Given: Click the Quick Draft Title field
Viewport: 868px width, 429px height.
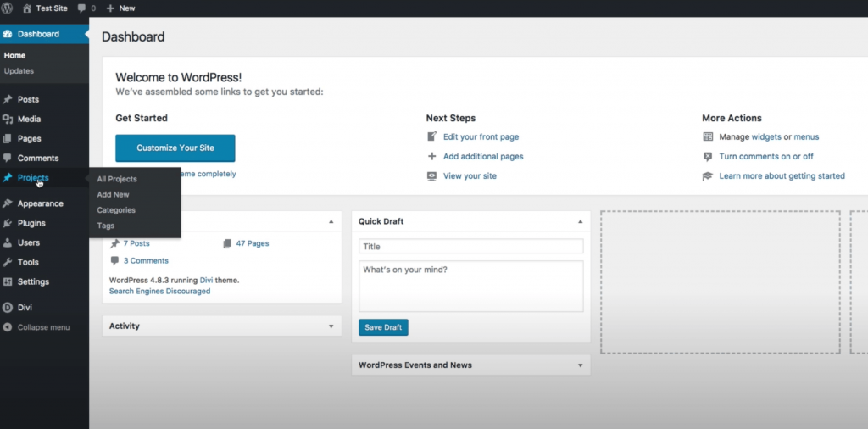Looking at the screenshot, I should point(471,247).
